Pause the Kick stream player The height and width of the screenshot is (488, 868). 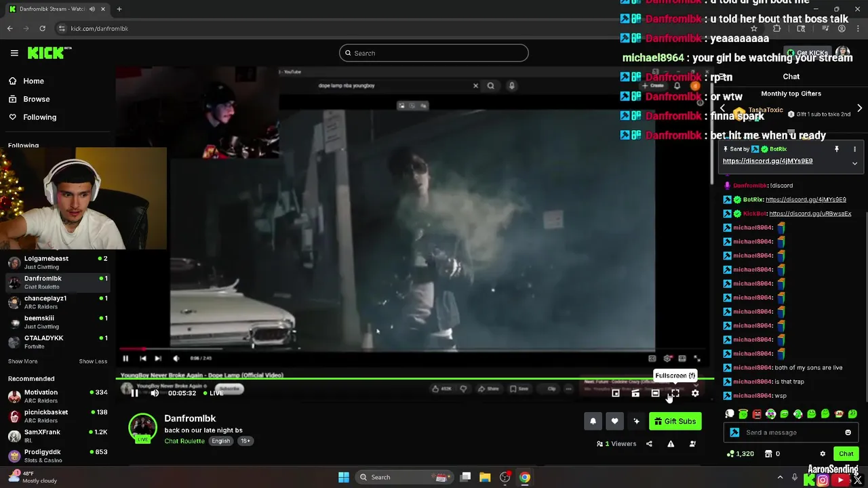coord(134,393)
